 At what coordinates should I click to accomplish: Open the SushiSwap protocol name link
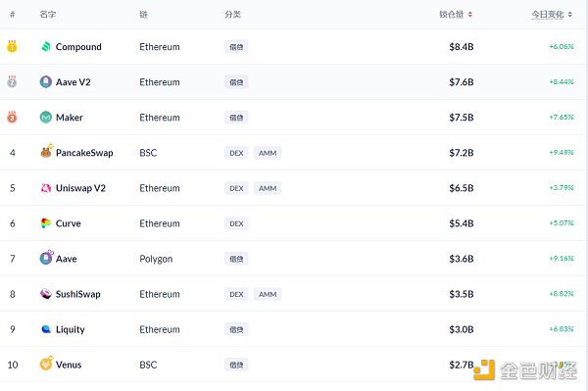[78, 294]
